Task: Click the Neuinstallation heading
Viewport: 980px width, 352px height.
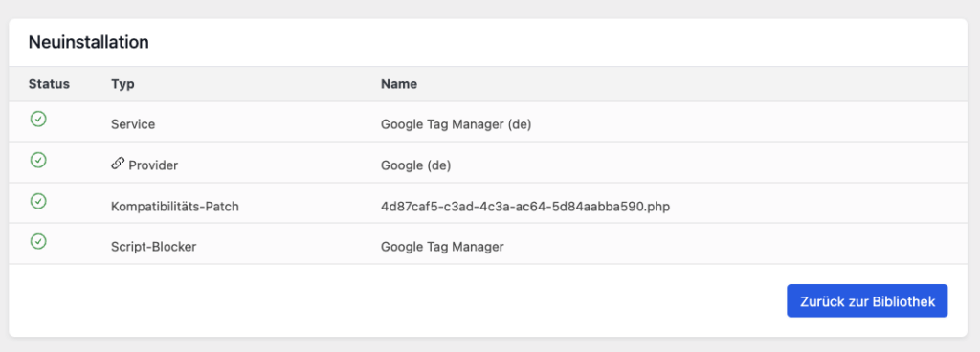Action: [x=88, y=42]
